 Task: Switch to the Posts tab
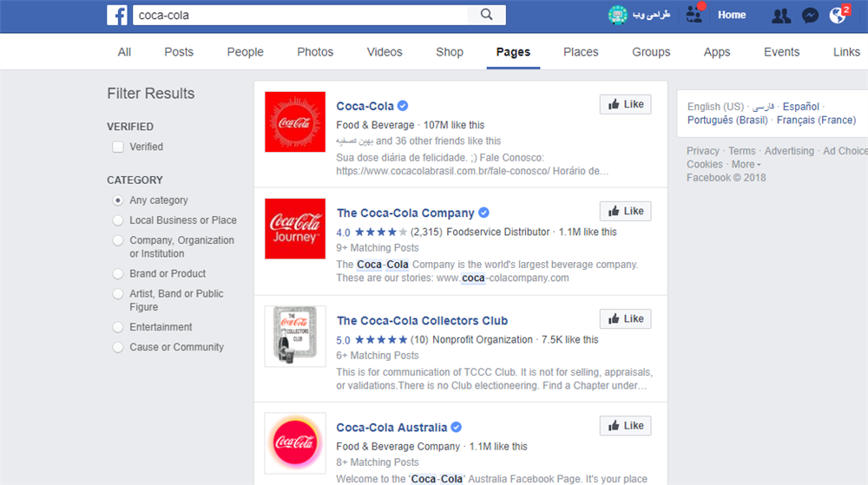pos(179,52)
